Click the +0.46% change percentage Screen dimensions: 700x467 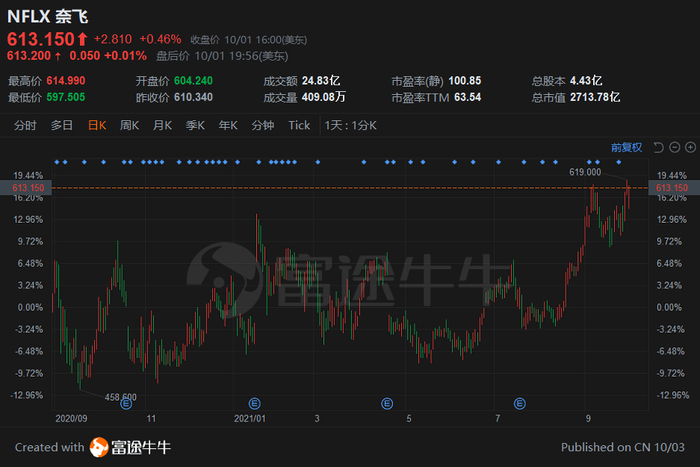click(x=160, y=39)
